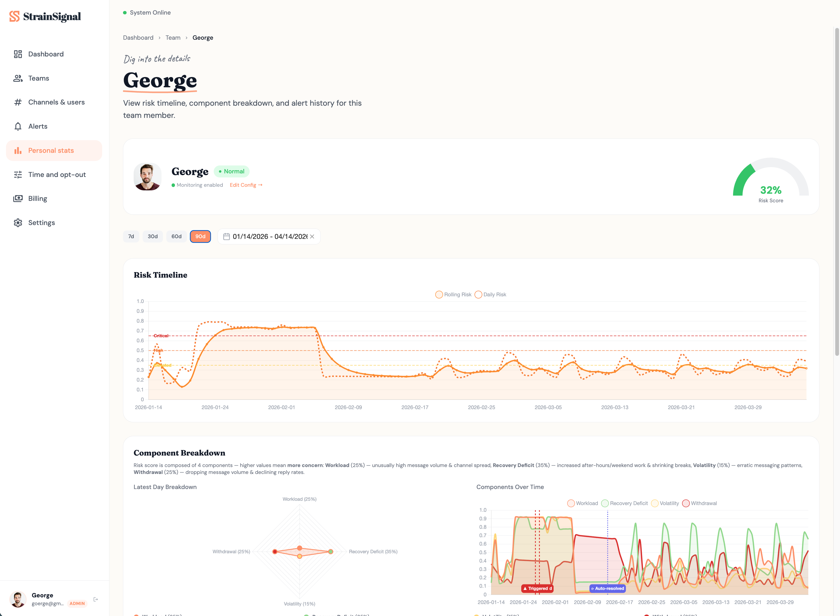Click the Alerts bell icon
The height and width of the screenshot is (616, 840).
pyautogui.click(x=18, y=126)
